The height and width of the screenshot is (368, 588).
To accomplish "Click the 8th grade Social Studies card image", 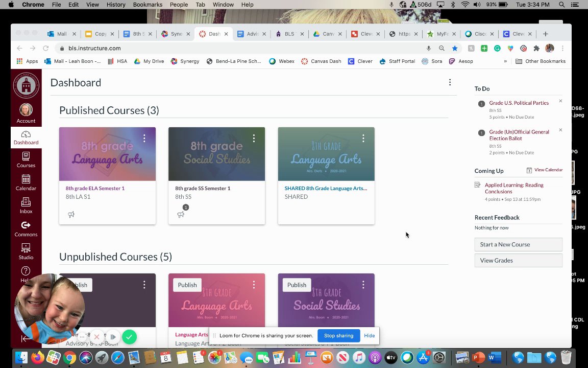I will (217, 154).
